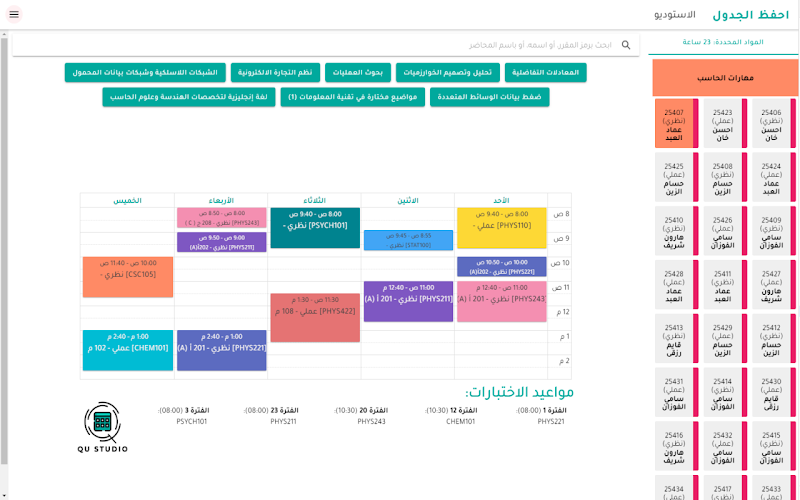
Task: Click the blue STAT100 Monday block
Action: point(408,240)
